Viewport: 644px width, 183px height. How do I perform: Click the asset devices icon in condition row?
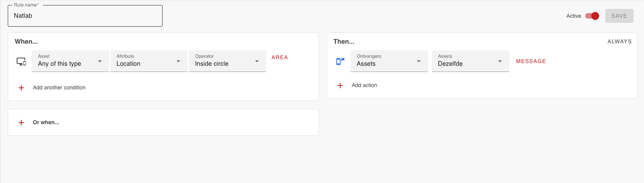21,62
